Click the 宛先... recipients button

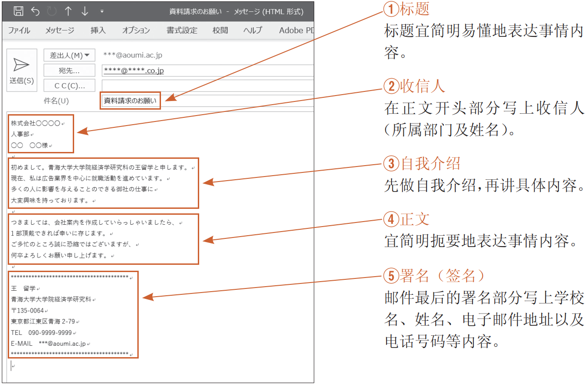69,70
